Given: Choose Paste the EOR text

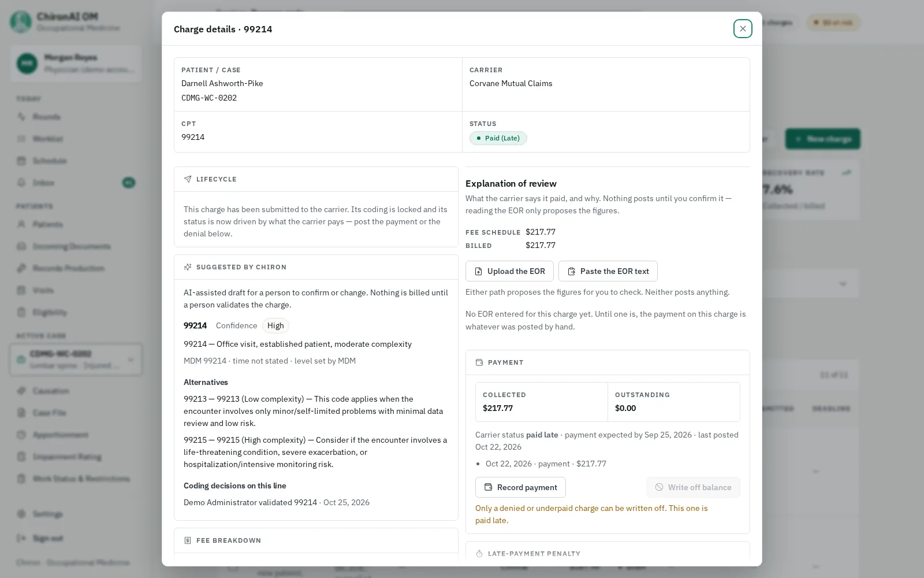Looking at the screenshot, I should pos(608,271).
